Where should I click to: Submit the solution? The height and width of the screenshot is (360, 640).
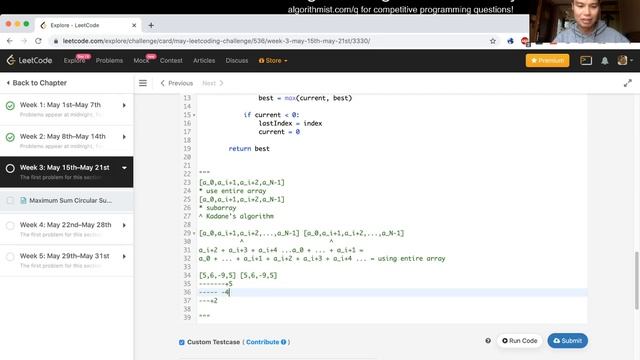click(568, 341)
